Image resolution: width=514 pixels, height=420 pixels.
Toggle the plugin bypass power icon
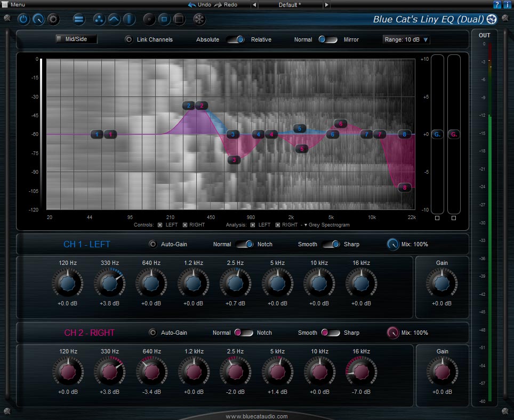tap(23, 20)
